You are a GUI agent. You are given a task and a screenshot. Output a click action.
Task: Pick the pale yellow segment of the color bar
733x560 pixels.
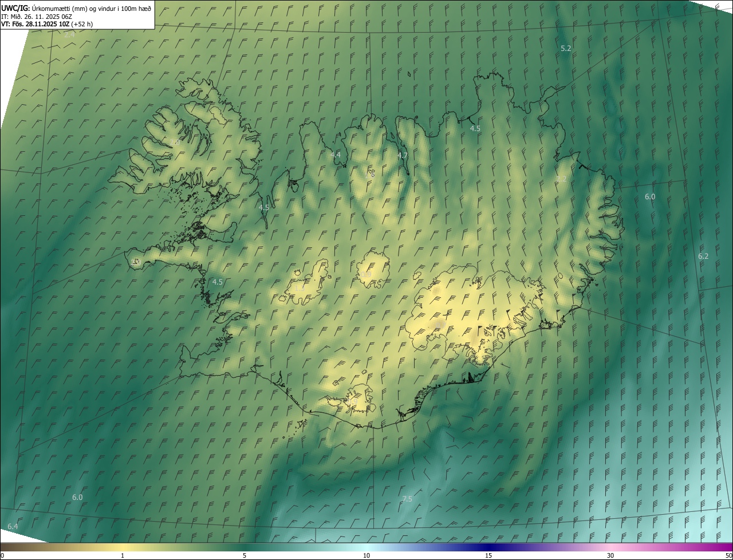click(x=123, y=547)
